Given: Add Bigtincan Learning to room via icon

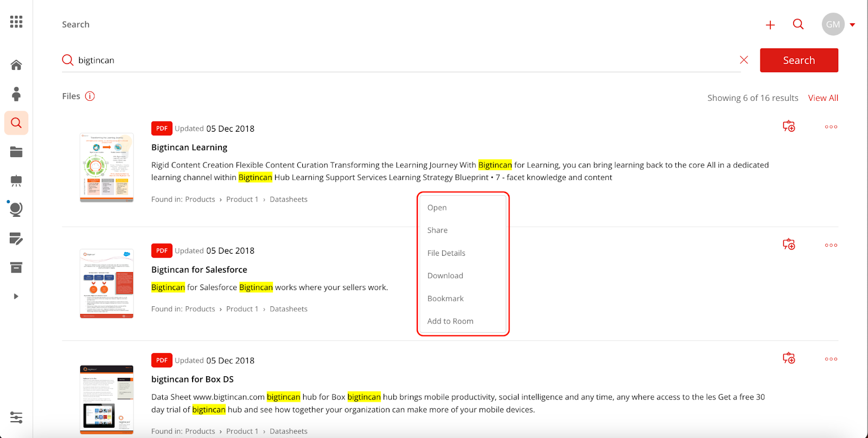Looking at the screenshot, I should (x=789, y=126).
